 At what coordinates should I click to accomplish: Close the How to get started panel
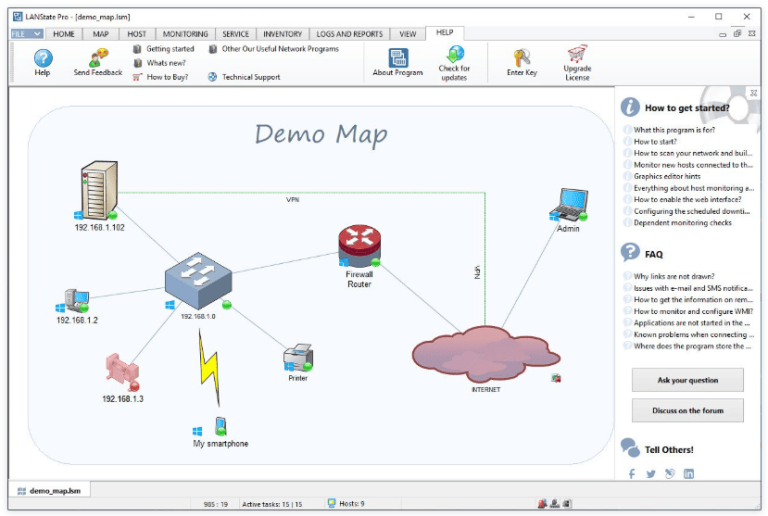click(x=753, y=93)
